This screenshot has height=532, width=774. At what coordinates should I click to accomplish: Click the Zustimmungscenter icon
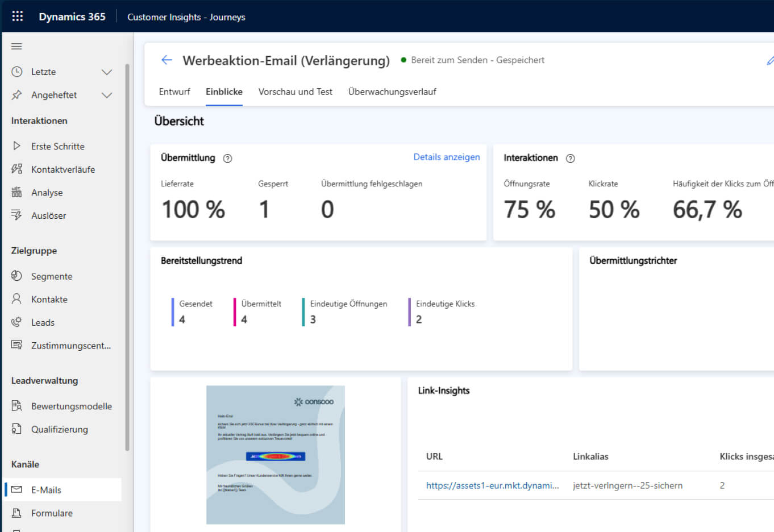pos(17,345)
